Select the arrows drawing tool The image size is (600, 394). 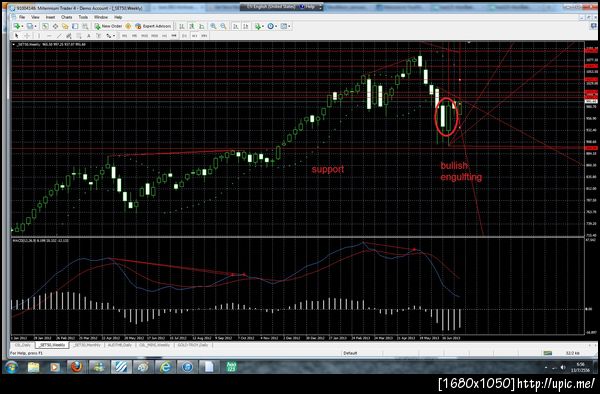click(x=109, y=36)
